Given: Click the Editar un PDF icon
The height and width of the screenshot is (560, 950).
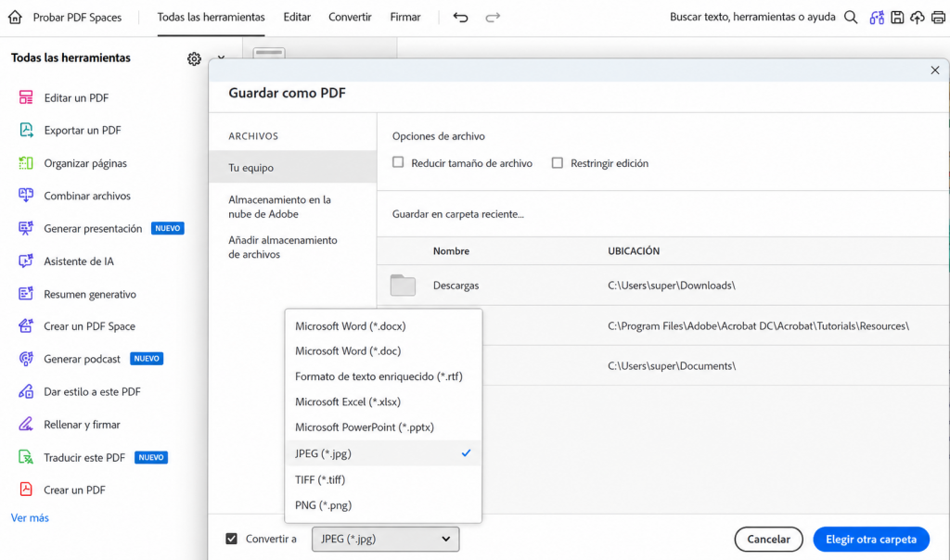Looking at the screenshot, I should tap(25, 97).
